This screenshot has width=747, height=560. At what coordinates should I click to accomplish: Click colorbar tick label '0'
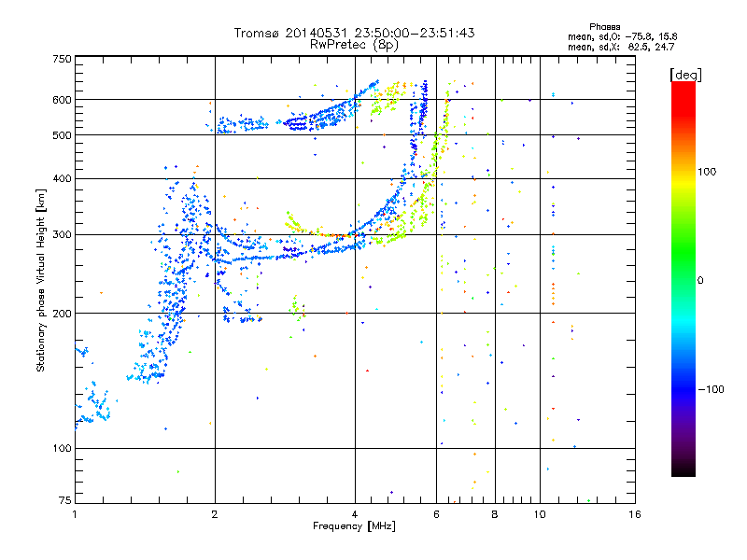coord(700,281)
